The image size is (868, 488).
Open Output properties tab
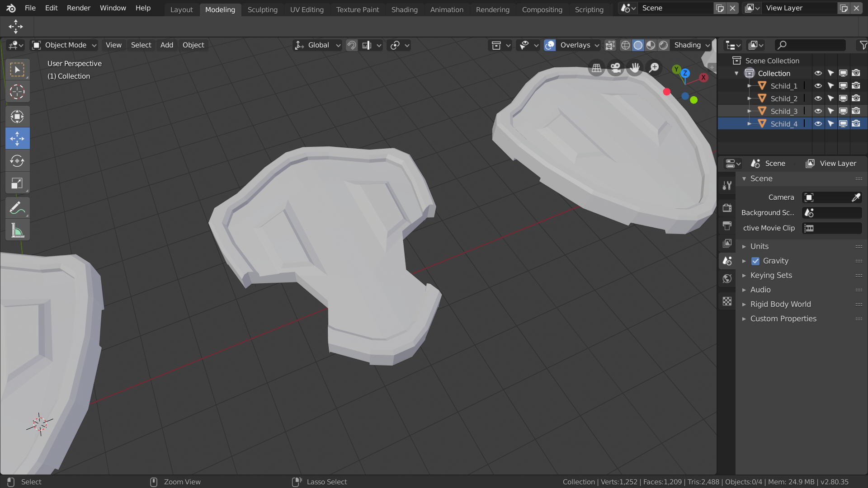click(x=727, y=225)
